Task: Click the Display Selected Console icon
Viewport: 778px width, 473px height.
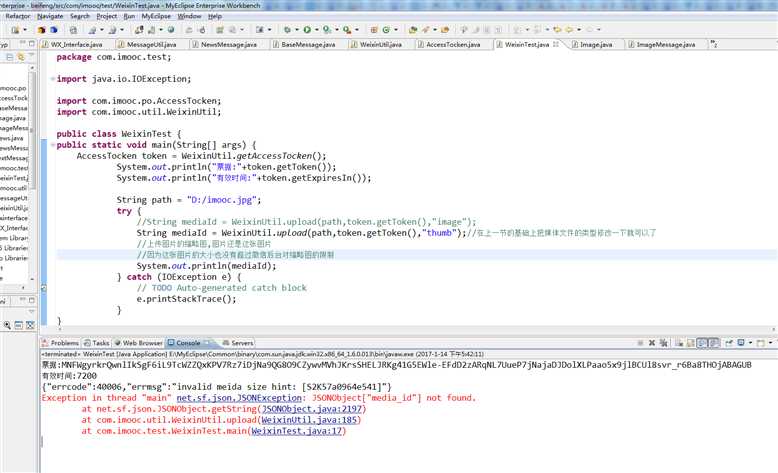Action: (x=741, y=343)
